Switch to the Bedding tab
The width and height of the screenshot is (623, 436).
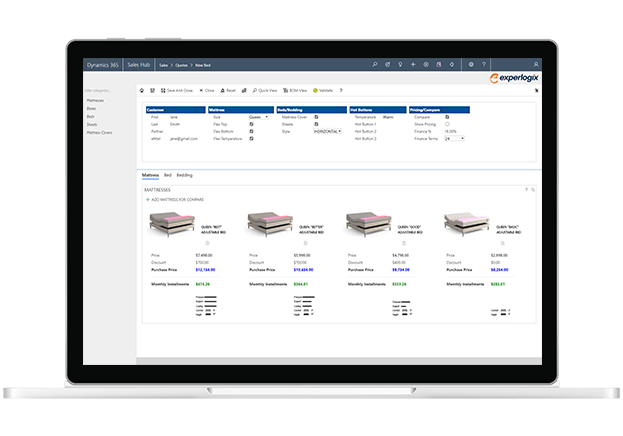tap(184, 175)
